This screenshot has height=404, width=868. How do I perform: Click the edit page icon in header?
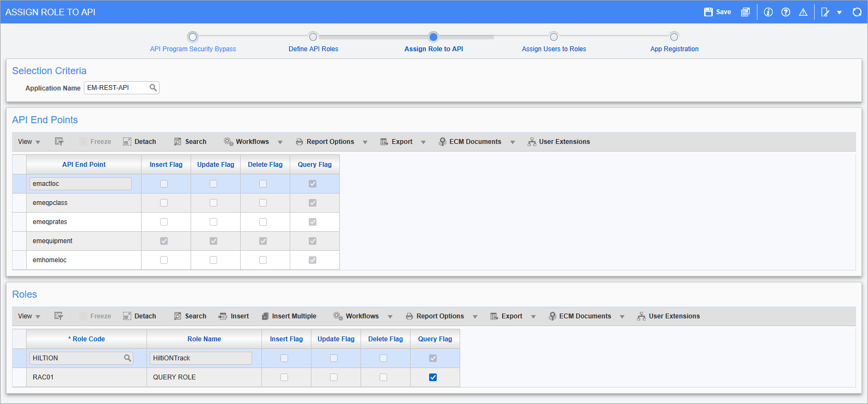click(826, 12)
